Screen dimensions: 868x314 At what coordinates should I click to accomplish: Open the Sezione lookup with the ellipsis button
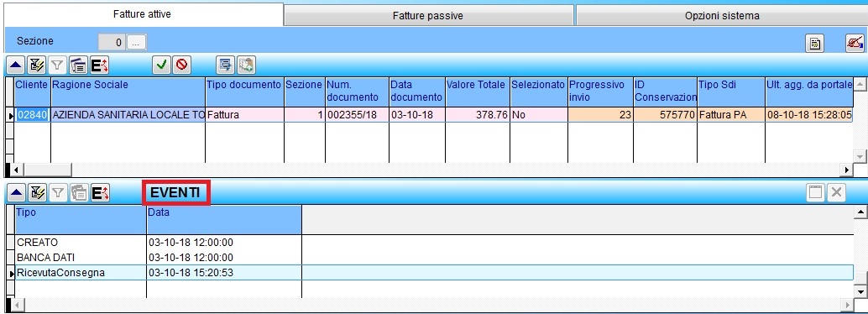tap(137, 42)
